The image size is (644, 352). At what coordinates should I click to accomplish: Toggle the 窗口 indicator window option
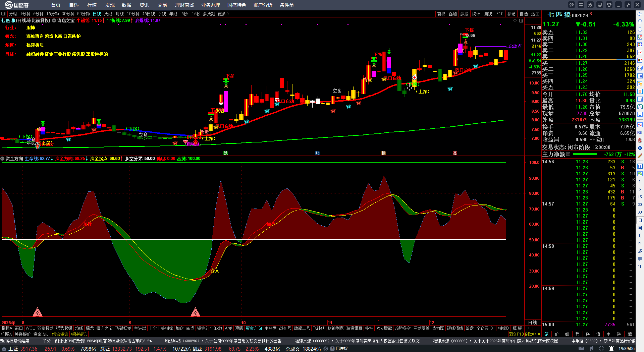[19, 328]
